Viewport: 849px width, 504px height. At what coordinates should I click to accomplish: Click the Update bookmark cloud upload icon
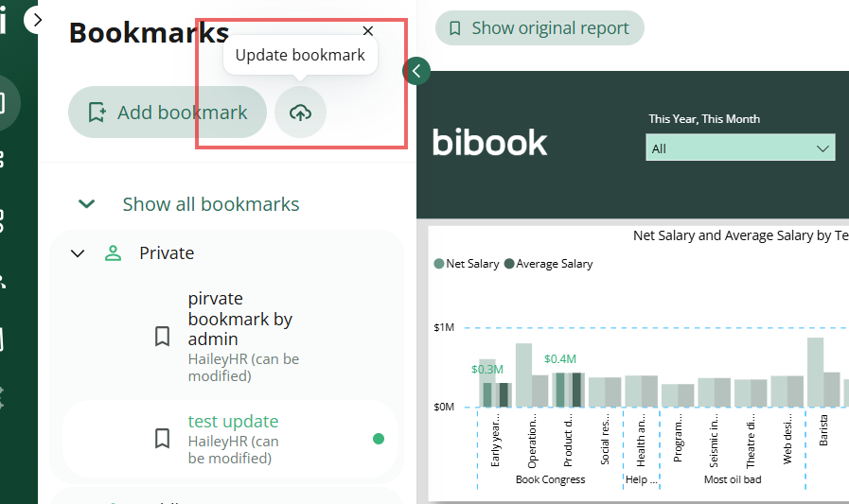300,113
